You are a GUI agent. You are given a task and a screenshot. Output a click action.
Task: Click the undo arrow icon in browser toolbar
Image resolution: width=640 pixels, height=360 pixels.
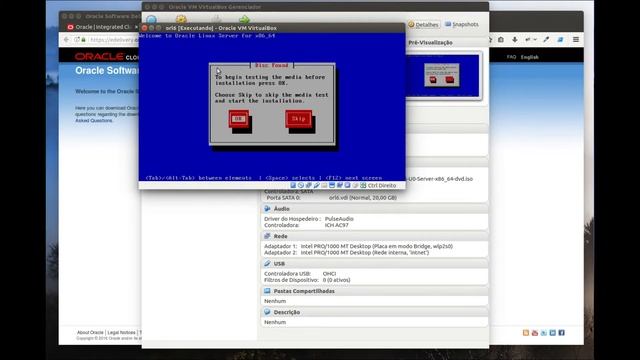coord(528,40)
